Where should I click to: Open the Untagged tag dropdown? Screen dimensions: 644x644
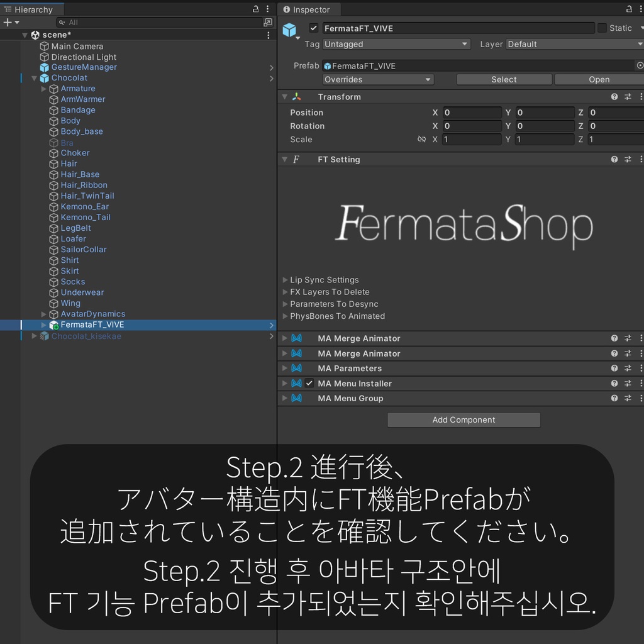click(396, 44)
